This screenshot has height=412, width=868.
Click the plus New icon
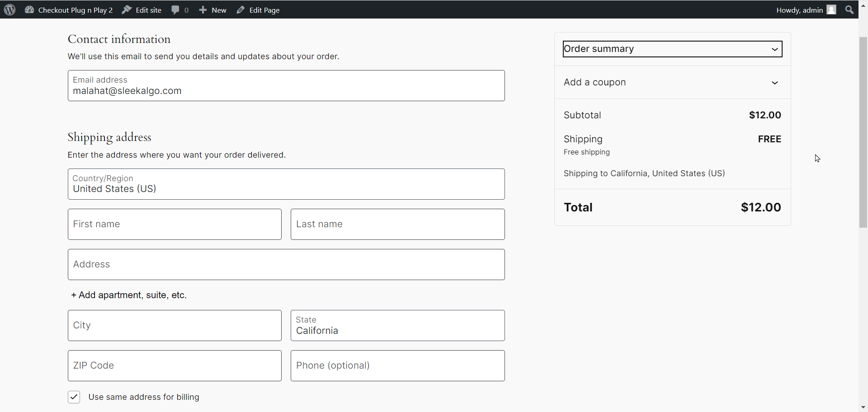(x=203, y=9)
